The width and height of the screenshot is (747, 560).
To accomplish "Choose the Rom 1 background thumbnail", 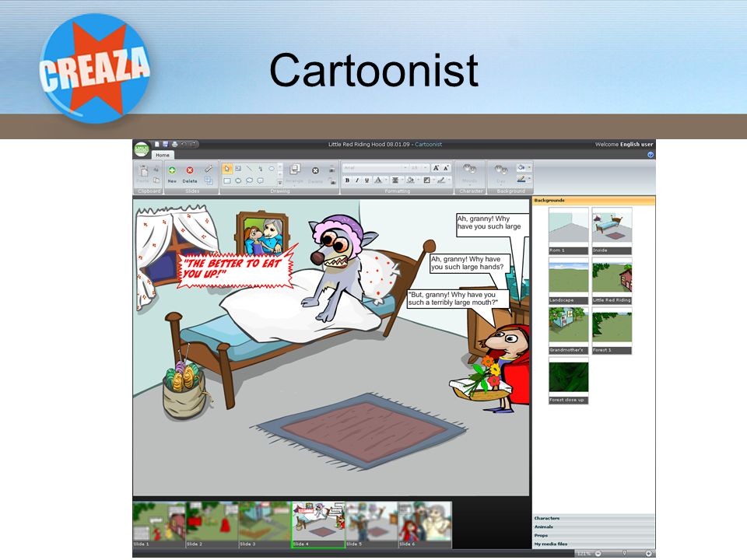I will [568, 231].
